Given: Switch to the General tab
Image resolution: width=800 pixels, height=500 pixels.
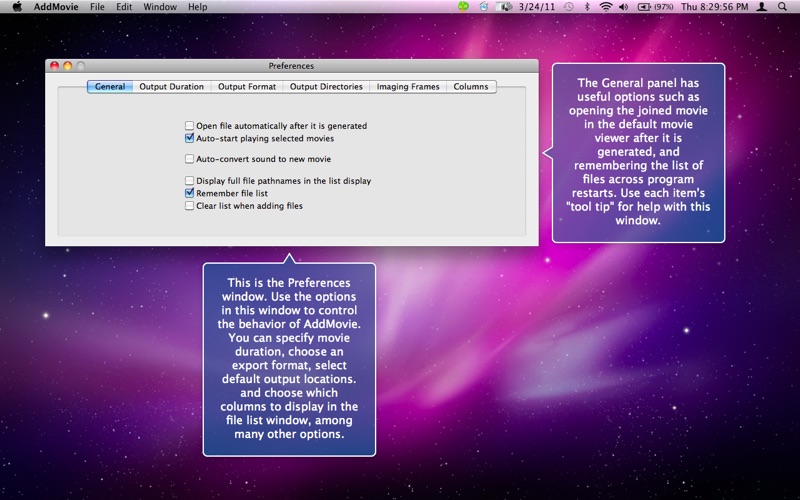Looking at the screenshot, I should point(110,87).
